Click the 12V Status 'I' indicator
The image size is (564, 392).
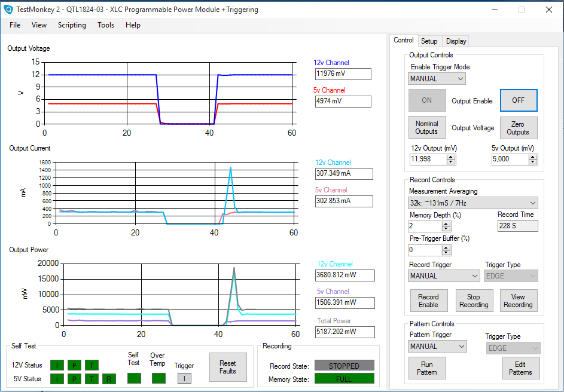point(57,365)
